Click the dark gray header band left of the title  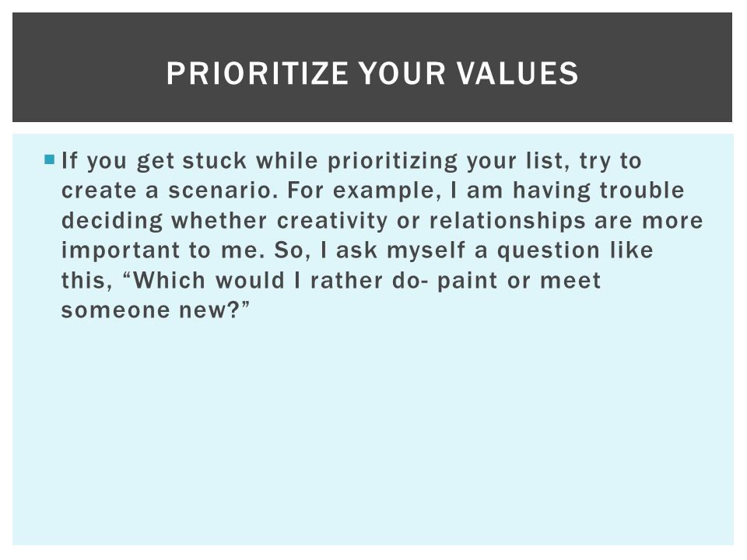click(89, 67)
